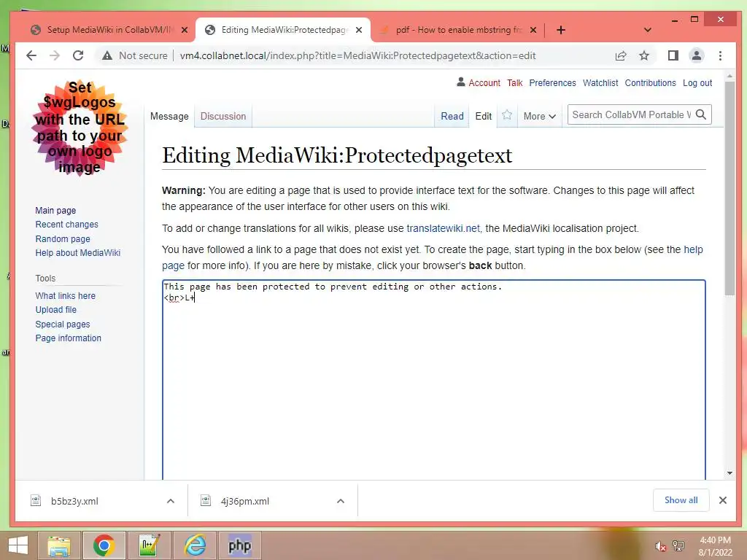Image resolution: width=747 pixels, height=560 pixels.
Task: Click inside the wiki edit text area
Action: pos(433,381)
